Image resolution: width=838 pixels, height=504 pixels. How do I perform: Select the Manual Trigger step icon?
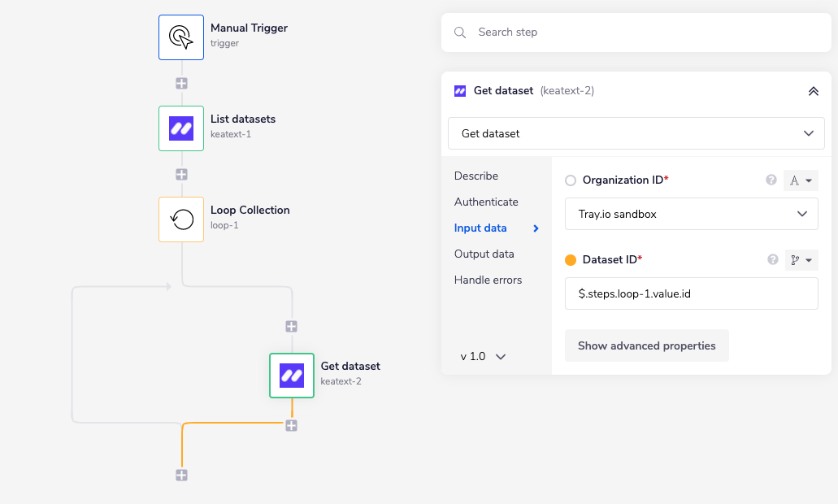pyautogui.click(x=181, y=37)
